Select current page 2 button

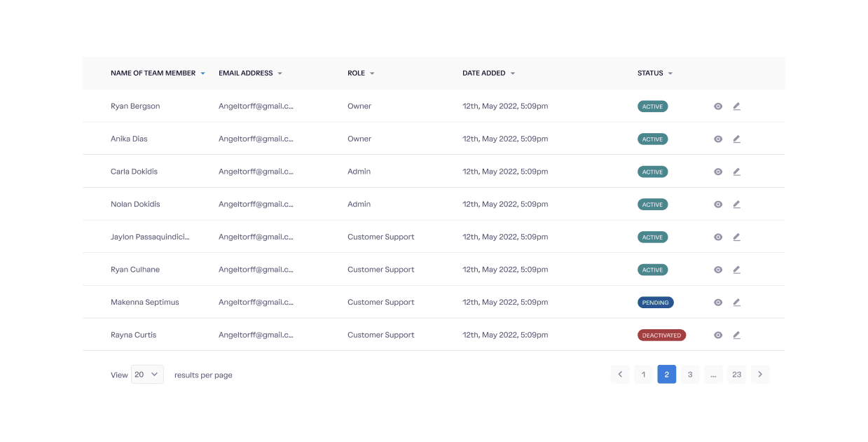click(667, 375)
